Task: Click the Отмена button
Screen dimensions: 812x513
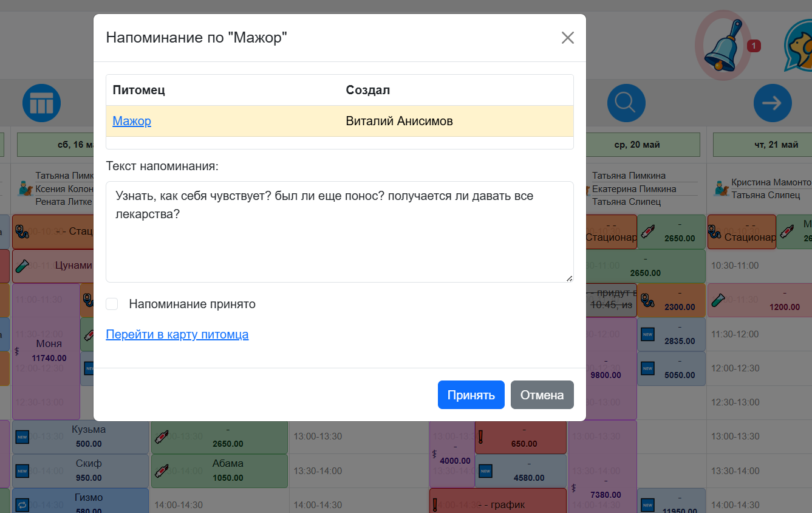Action: pyautogui.click(x=542, y=395)
